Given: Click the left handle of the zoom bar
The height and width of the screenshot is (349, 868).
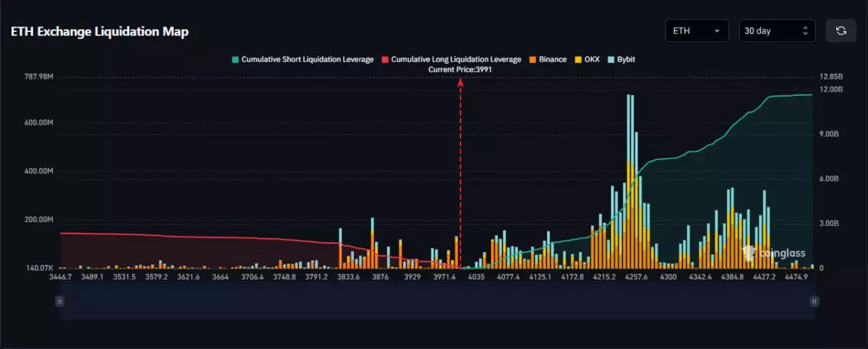Looking at the screenshot, I should point(60,300).
